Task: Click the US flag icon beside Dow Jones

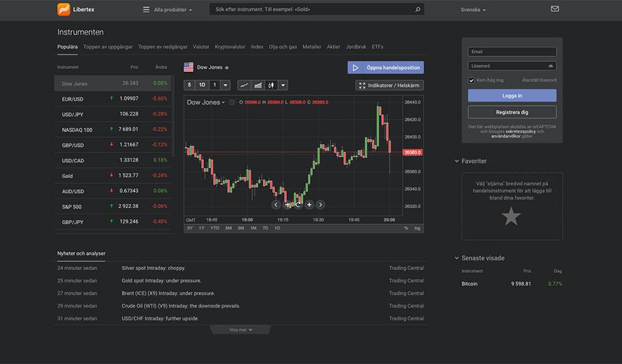Action: click(189, 68)
